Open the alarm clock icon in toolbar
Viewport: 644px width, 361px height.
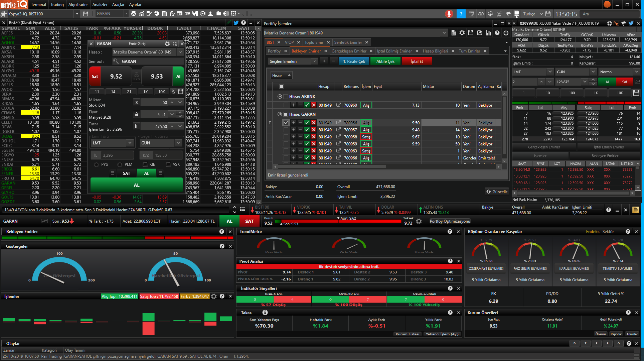point(234,14)
